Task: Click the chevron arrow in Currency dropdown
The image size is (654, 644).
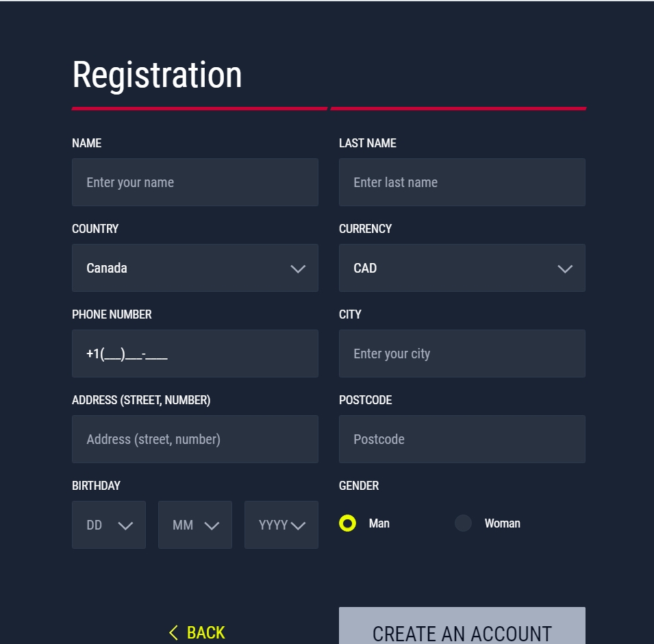Action: tap(565, 269)
